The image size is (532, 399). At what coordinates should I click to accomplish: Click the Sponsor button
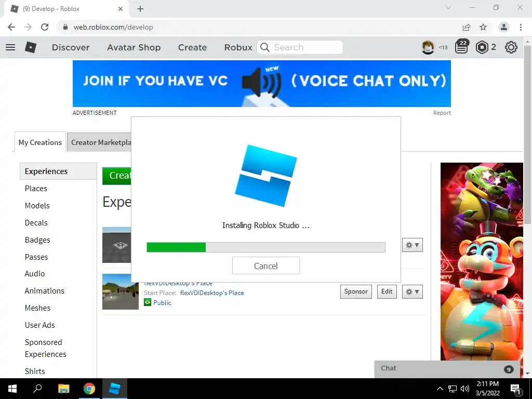click(356, 291)
